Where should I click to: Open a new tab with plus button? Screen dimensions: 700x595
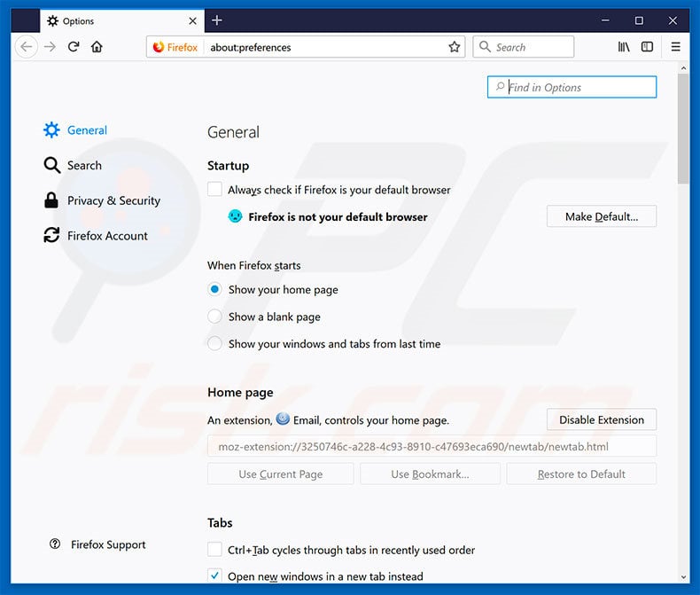[x=217, y=20]
